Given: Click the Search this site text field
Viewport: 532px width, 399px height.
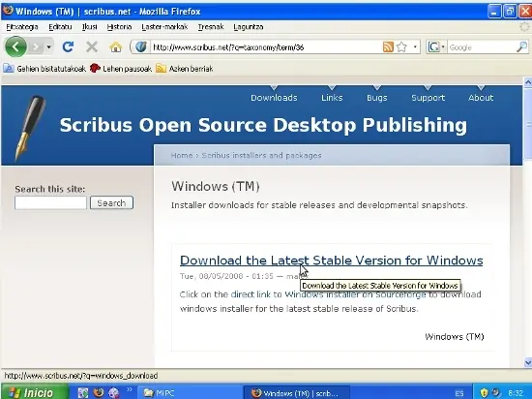Looking at the screenshot, I should pyautogui.click(x=50, y=202).
